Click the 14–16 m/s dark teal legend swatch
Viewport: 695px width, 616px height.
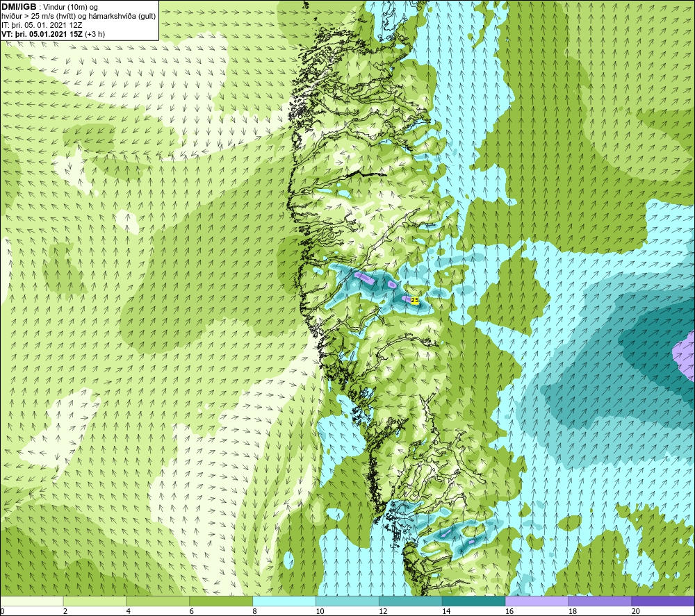click(473, 601)
